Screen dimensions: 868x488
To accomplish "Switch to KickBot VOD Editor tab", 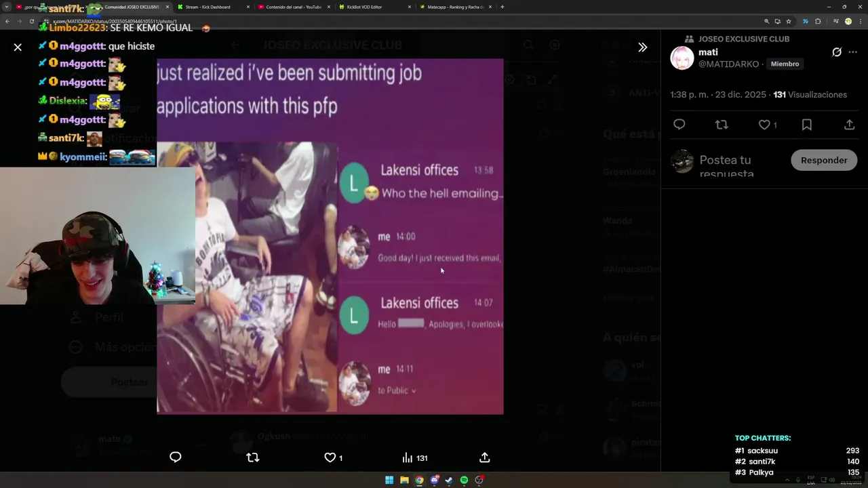I will (x=373, y=7).
